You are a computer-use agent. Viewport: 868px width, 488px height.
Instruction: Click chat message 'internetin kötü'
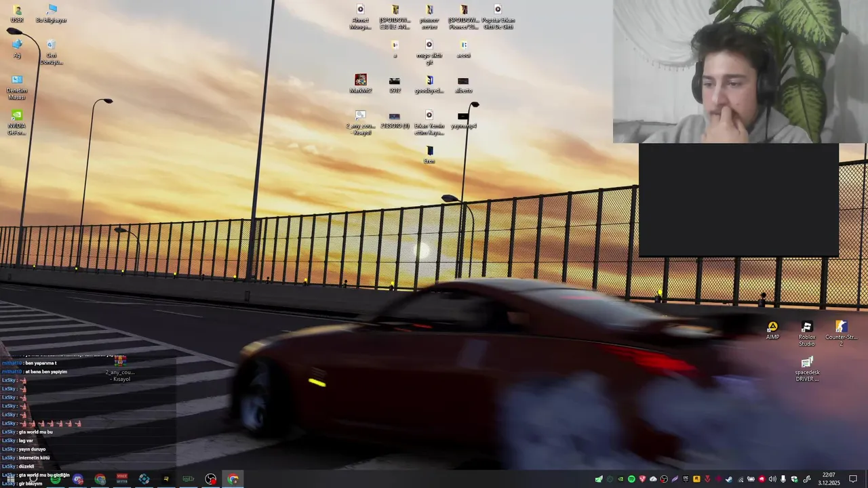34,457
